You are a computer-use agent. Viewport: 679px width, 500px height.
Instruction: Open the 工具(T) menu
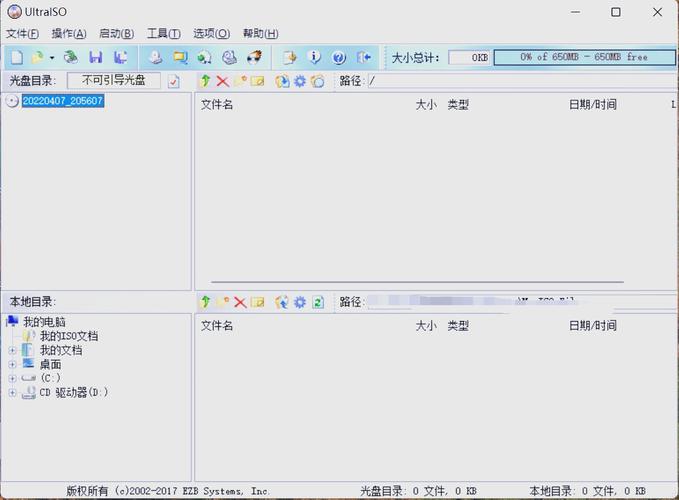164,33
